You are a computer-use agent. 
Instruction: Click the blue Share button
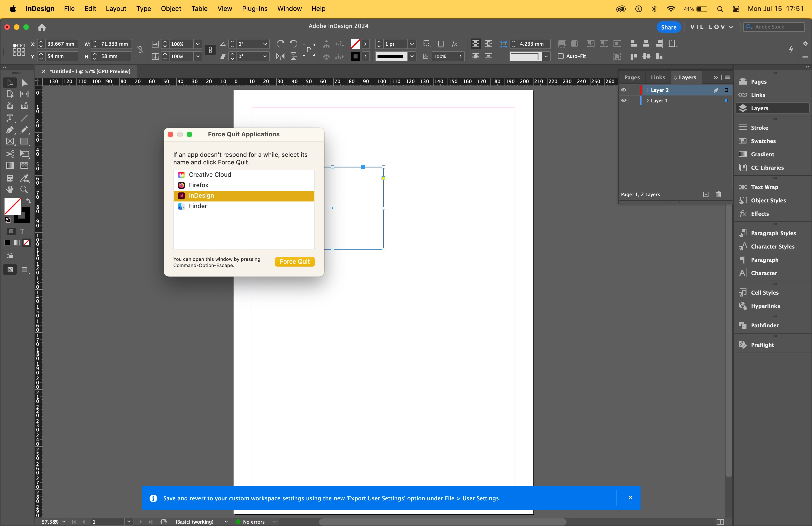click(668, 27)
